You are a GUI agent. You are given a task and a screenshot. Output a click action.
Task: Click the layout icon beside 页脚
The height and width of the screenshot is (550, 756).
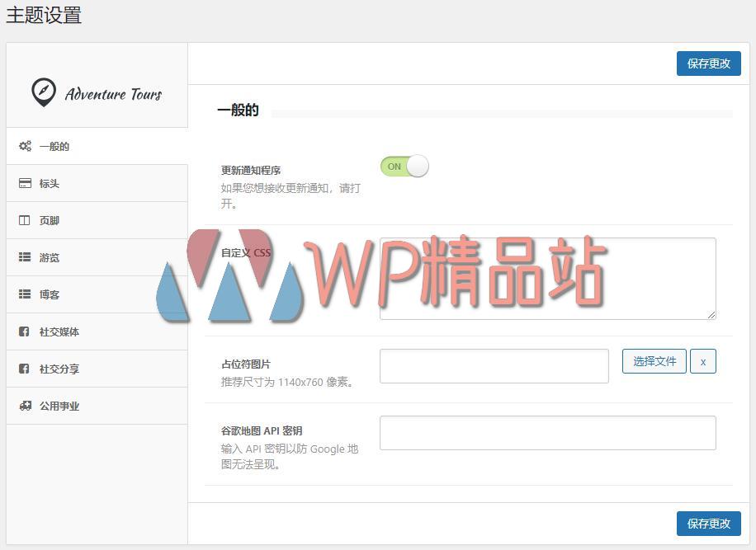[25, 220]
